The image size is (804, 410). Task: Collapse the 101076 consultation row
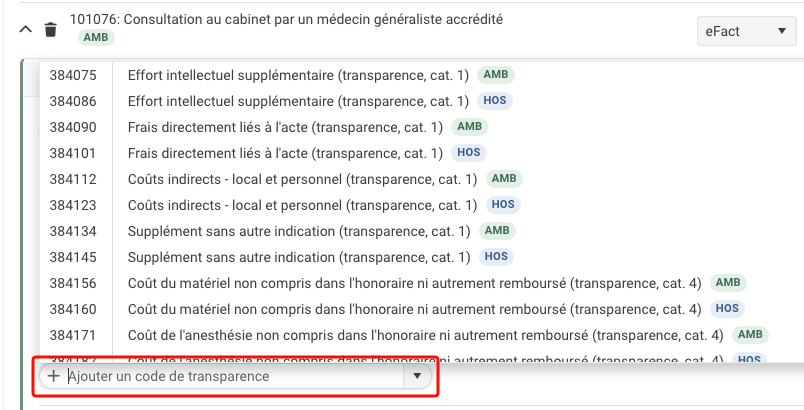coord(26,30)
